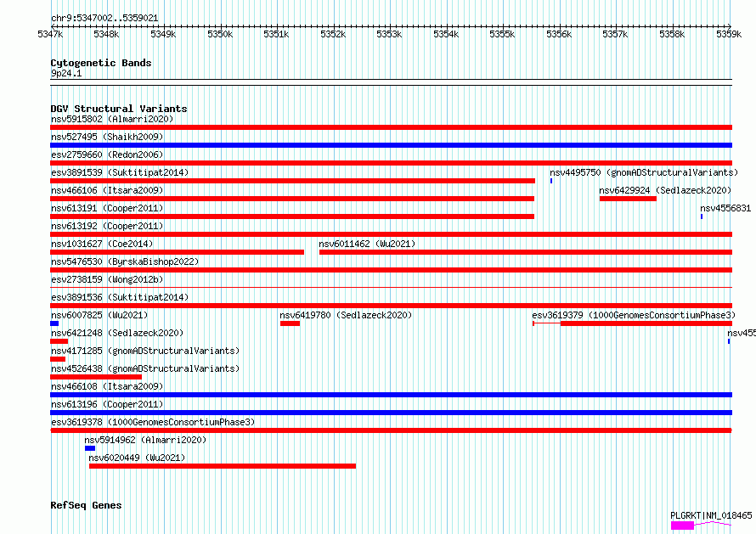The image size is (756, 534).
Task: Click the esv3891536 (Suktitipat2014) label
Action: pos(120,297)
